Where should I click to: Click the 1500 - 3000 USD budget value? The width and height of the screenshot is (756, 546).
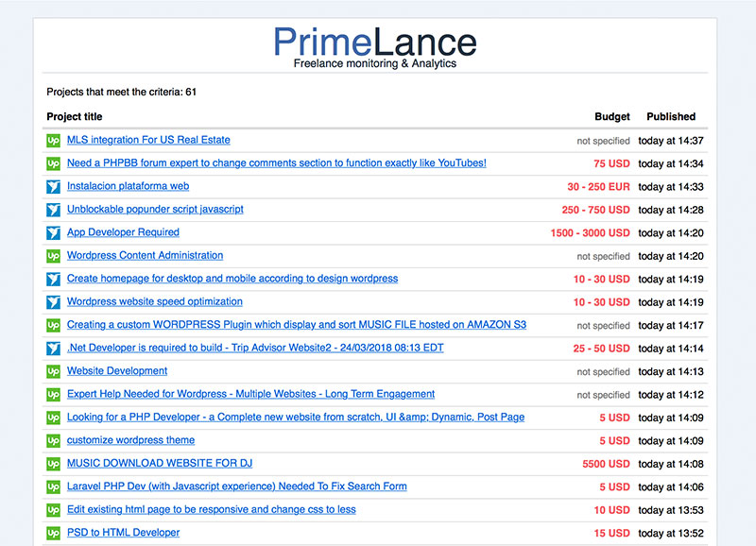coord(590,233)
